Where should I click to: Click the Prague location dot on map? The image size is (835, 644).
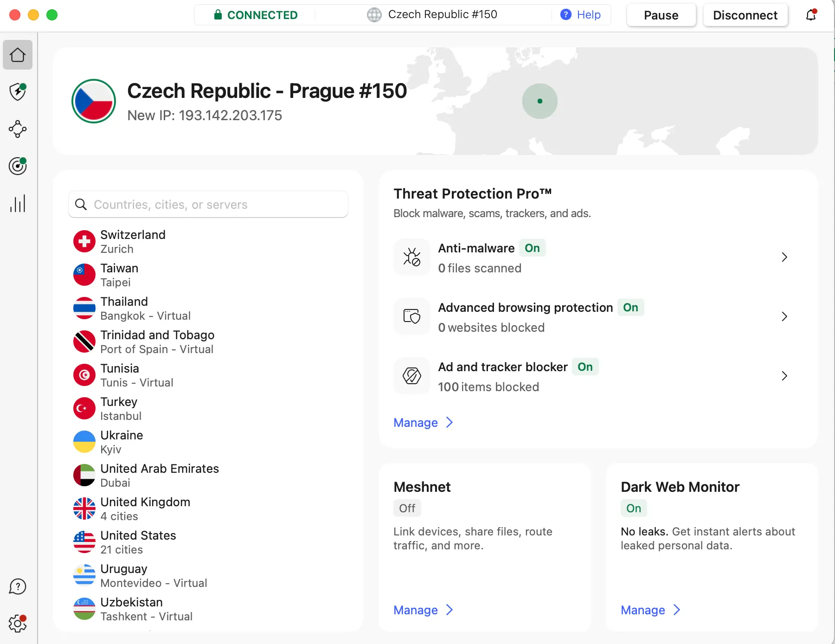[540, 101]
